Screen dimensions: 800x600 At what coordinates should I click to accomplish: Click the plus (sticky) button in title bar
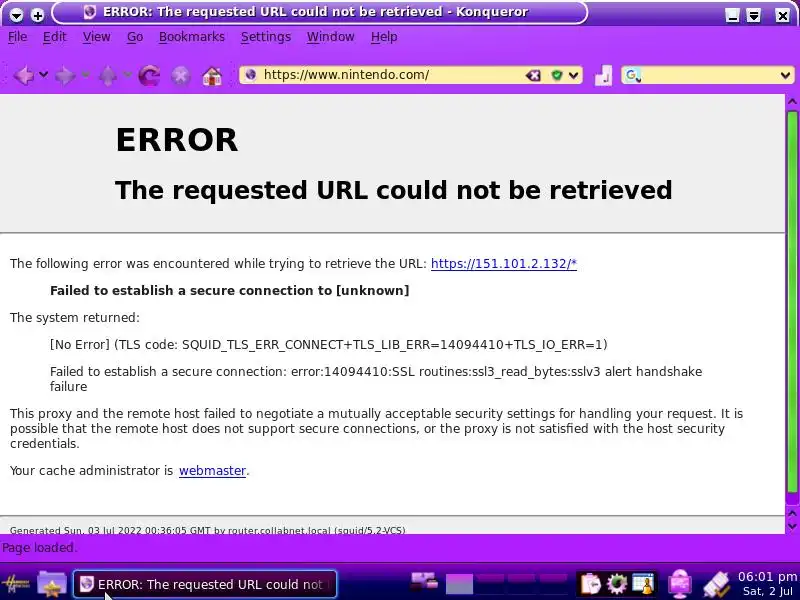(38, 15)
